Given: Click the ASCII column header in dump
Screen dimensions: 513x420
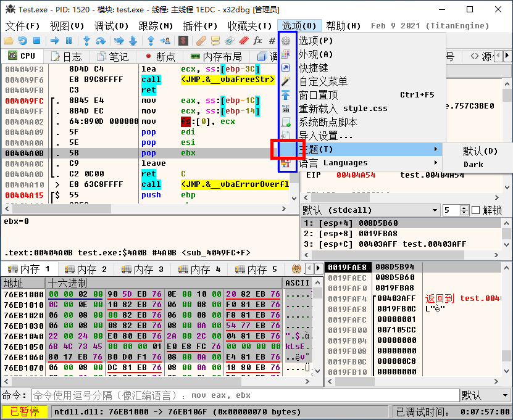Looking at the screenshot, I should 297,282.
